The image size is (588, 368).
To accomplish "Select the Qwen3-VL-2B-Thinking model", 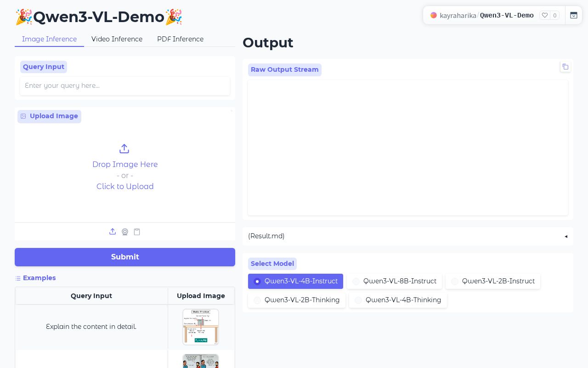I will point(297,300).
